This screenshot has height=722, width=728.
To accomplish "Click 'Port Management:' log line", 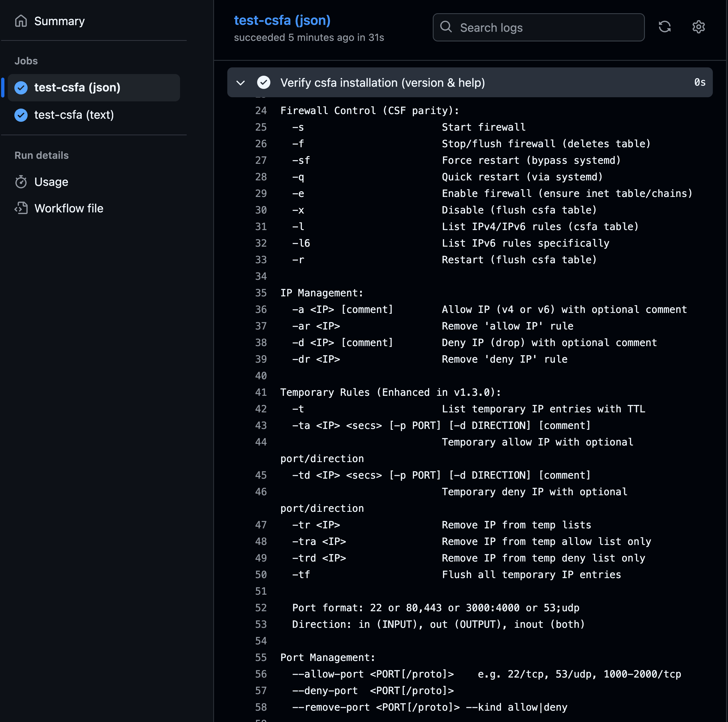I will coord(328,658).
